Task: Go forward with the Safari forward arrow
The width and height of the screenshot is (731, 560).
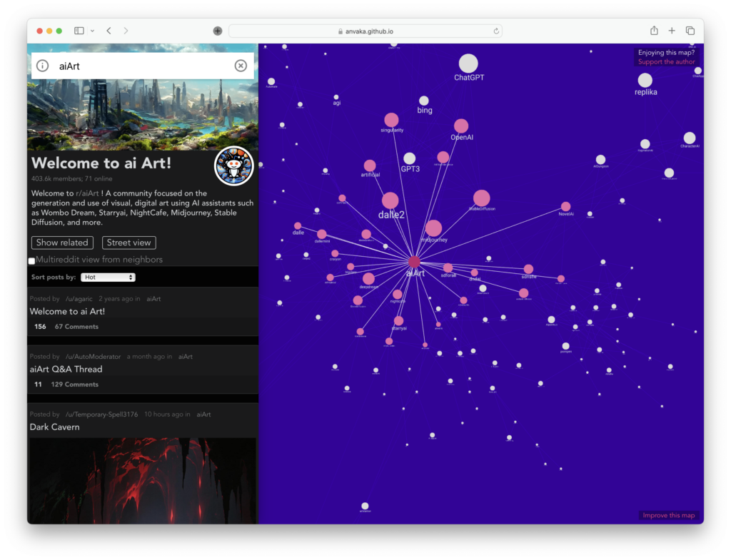Action: pyautogui.click(x=126, y=31)
